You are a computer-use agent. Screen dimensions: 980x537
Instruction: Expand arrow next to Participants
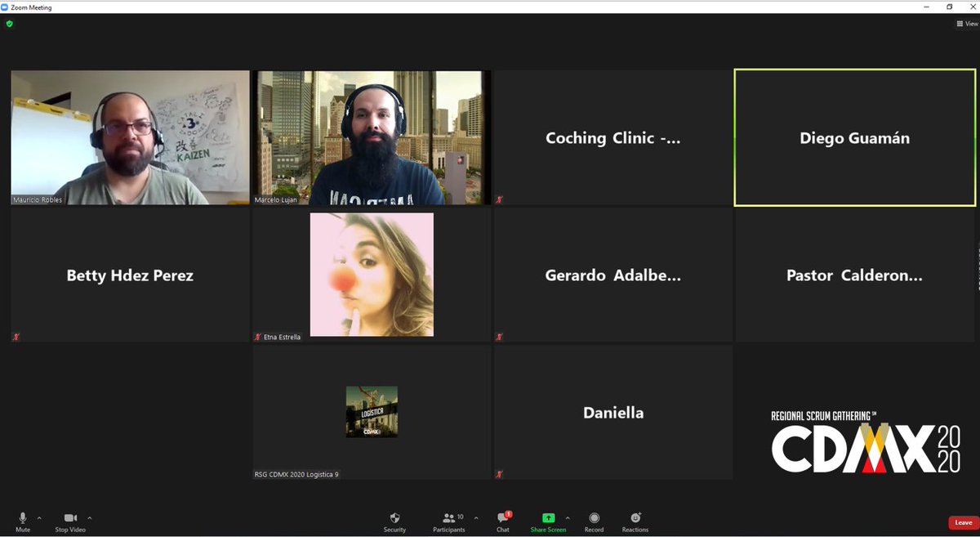[x=476, y=518]
